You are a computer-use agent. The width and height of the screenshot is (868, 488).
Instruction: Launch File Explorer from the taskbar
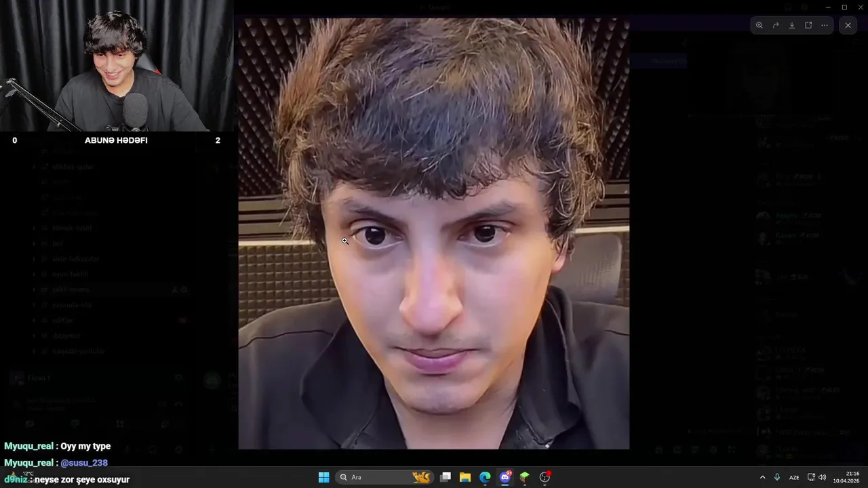pos(465,477)
